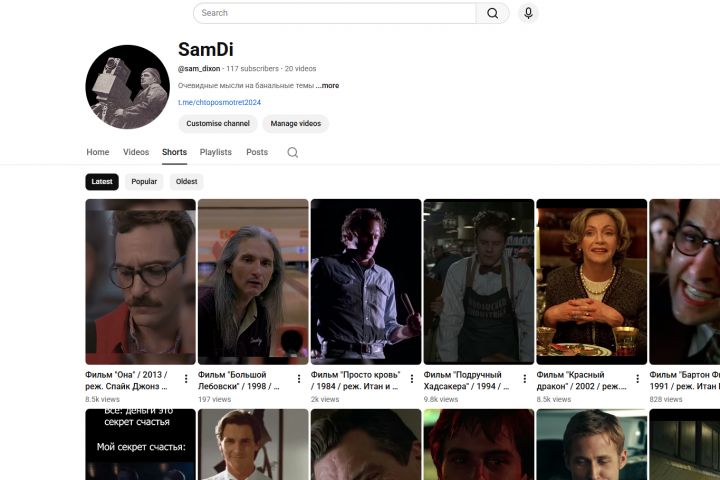Click the "197 views" label

214,399
